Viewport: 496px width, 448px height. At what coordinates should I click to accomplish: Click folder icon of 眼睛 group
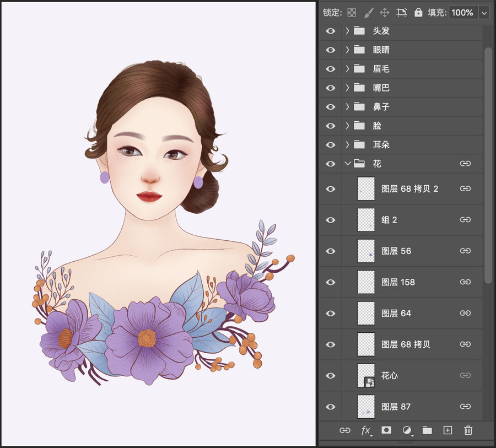(x=359, y=50)
